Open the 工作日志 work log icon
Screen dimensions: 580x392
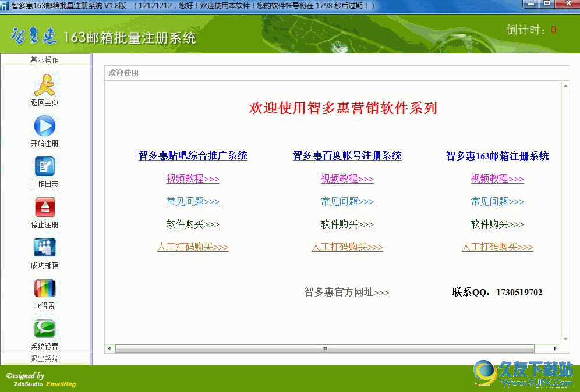pos(44,166)
